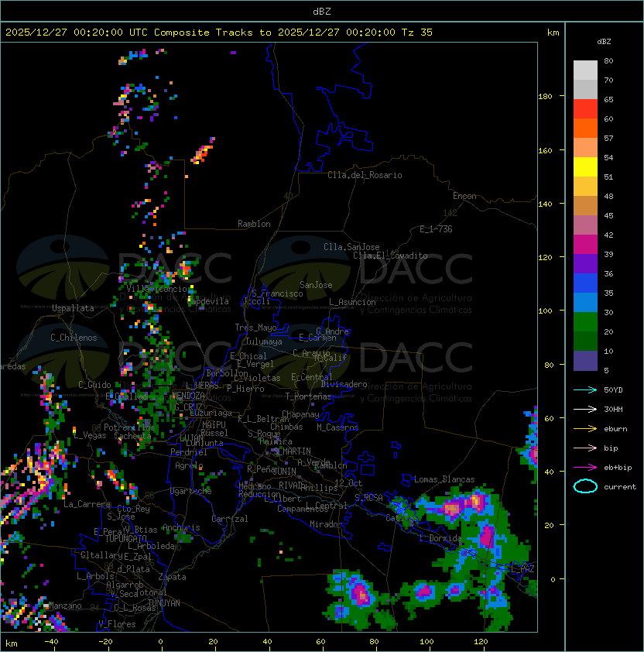
Task: Click the 'Tres_Mayo' map label
Action: coord(255,328)
